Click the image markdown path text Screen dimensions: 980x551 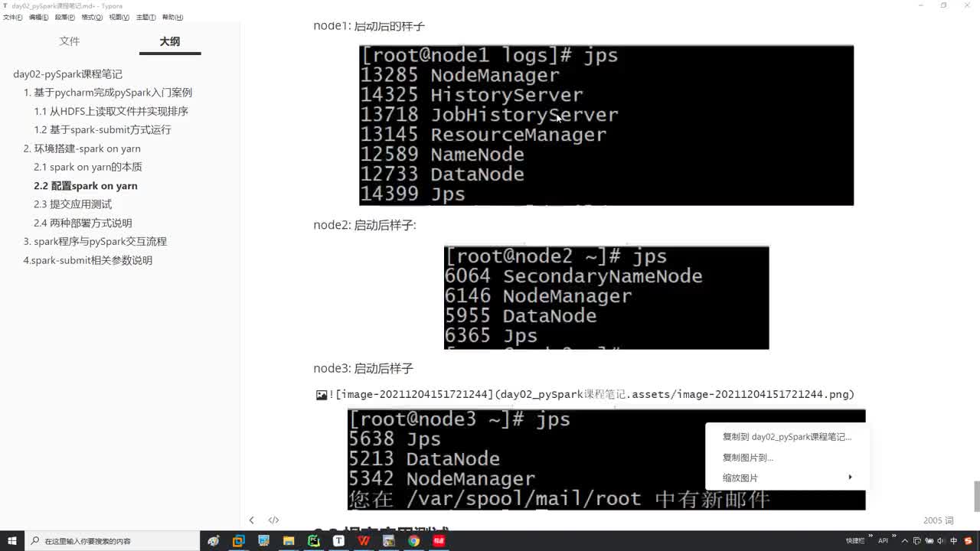click(591, 394)
